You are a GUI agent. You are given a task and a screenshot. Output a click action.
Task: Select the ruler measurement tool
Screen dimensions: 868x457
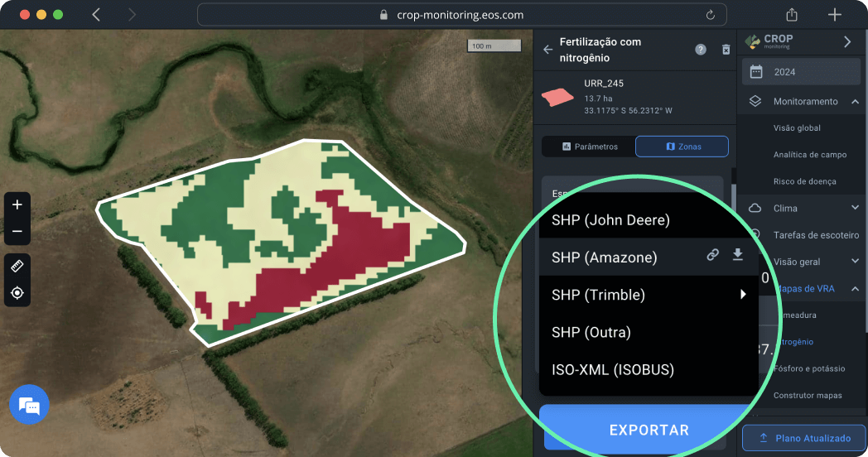click(17, 266)
